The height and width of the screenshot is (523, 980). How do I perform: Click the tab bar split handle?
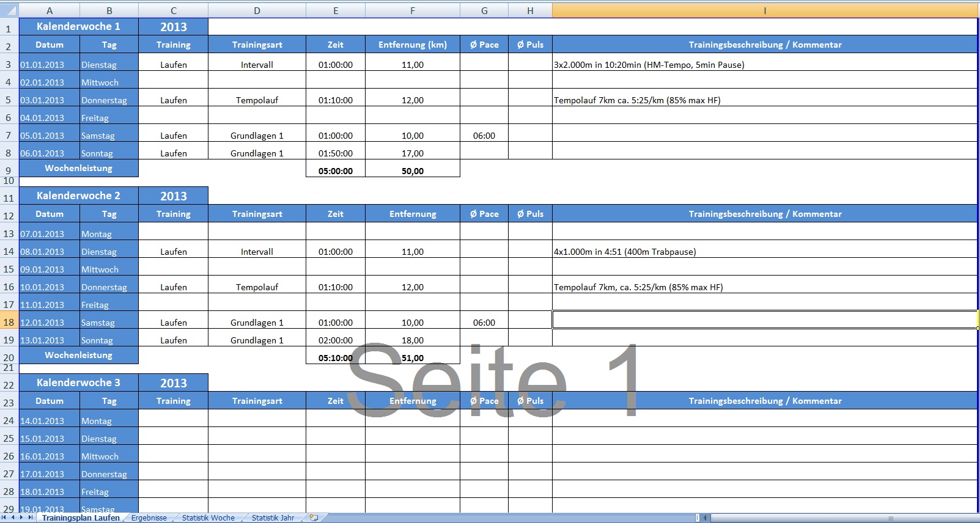coord(698,518)
